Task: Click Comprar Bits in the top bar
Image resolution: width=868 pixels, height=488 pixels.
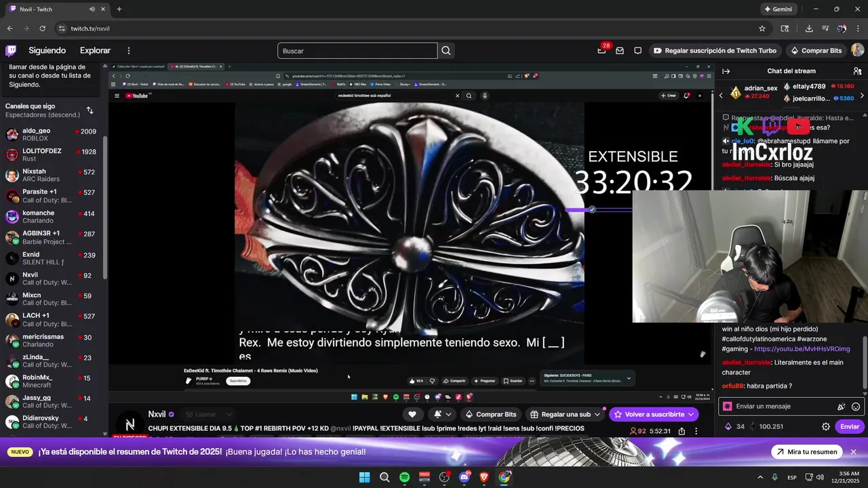Action: pyautogui.click(x=816, y=51)
